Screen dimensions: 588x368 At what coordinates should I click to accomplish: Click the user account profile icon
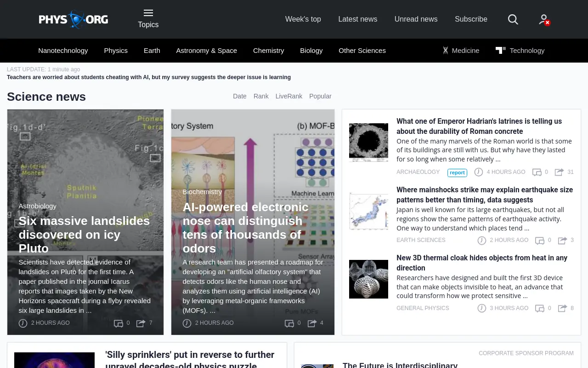pyautogui.click(x=544, y=19)
